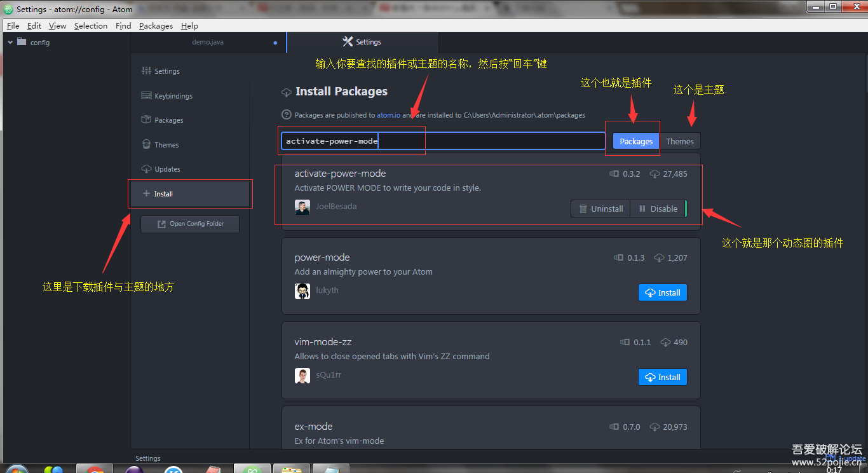Viewport: 868px width, 473px height.
Task: Install the power-mode package
Action: tap(662, 292)
